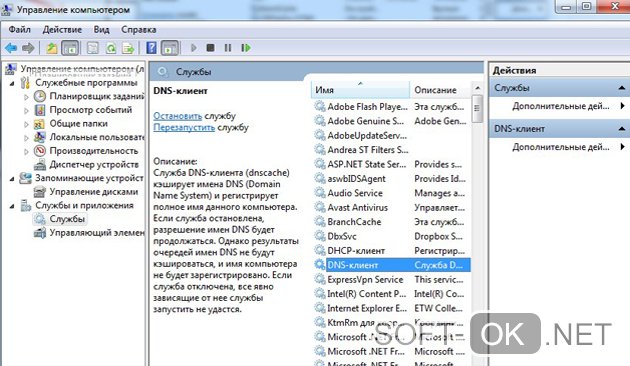The image size is (630, 366).
Task: Select Общие папки in the tree
Action: [78, 124]
